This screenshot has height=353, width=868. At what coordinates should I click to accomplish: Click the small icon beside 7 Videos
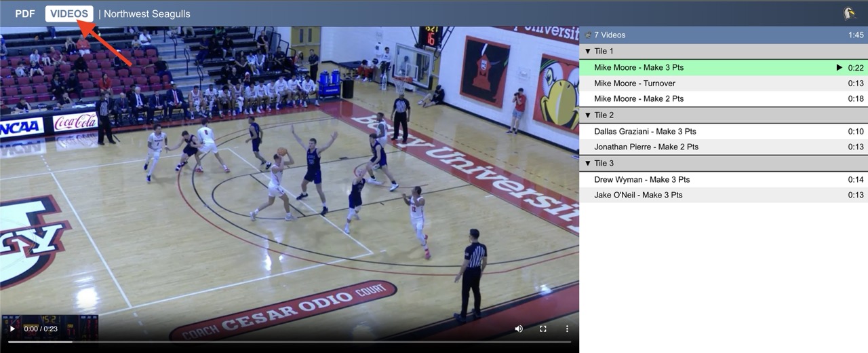click(588, 35)
